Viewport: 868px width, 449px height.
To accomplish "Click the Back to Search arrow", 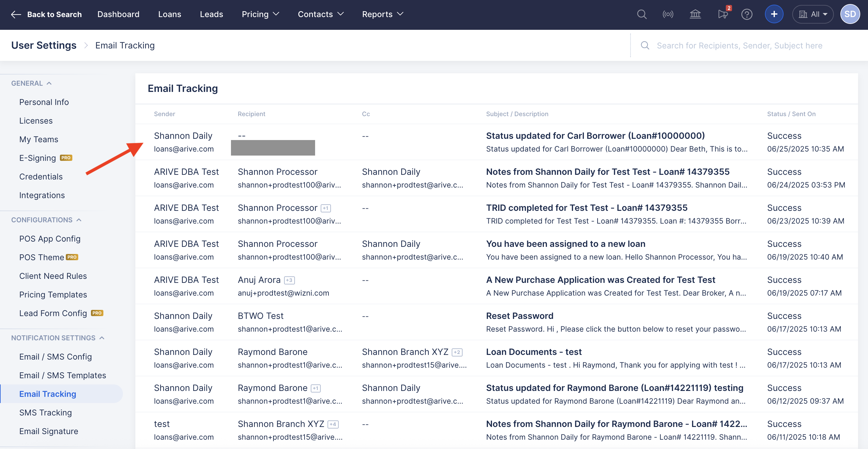I will click(x=16, y=14).
